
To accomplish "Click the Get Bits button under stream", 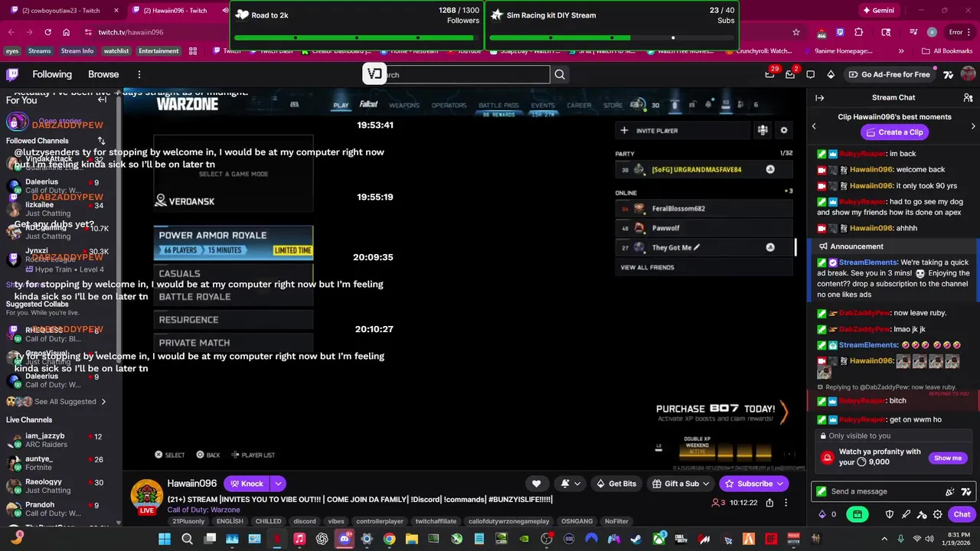I will click(x=616, y=484).
